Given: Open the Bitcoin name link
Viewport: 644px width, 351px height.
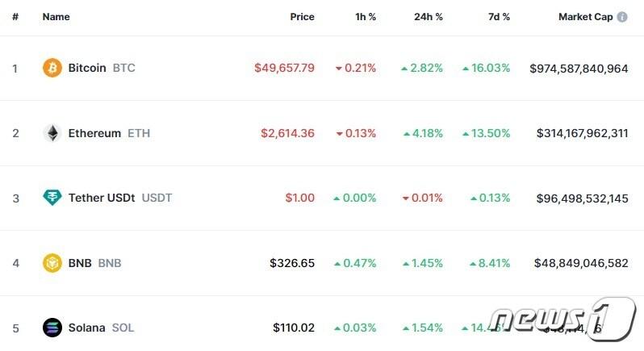Looking at the screenshot, I should point(87,68).
